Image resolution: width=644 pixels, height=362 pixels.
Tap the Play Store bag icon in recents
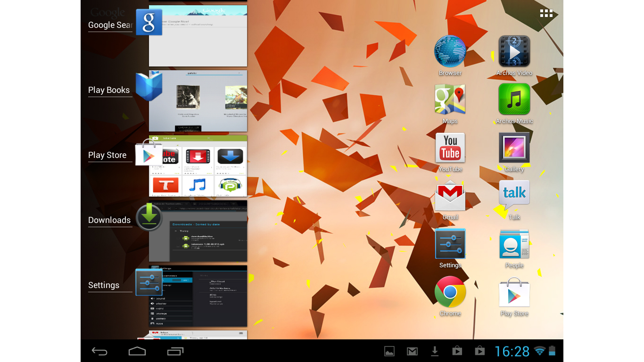[x=149, y=152]
